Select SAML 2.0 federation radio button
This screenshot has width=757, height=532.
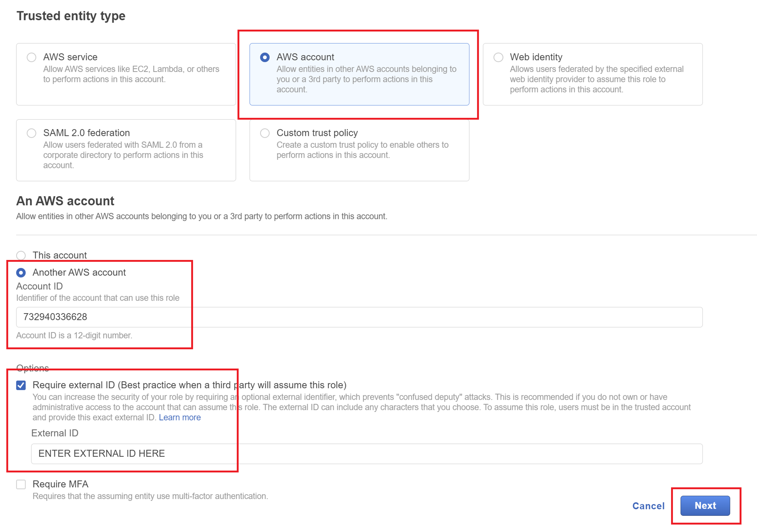(x=31, y=133)
